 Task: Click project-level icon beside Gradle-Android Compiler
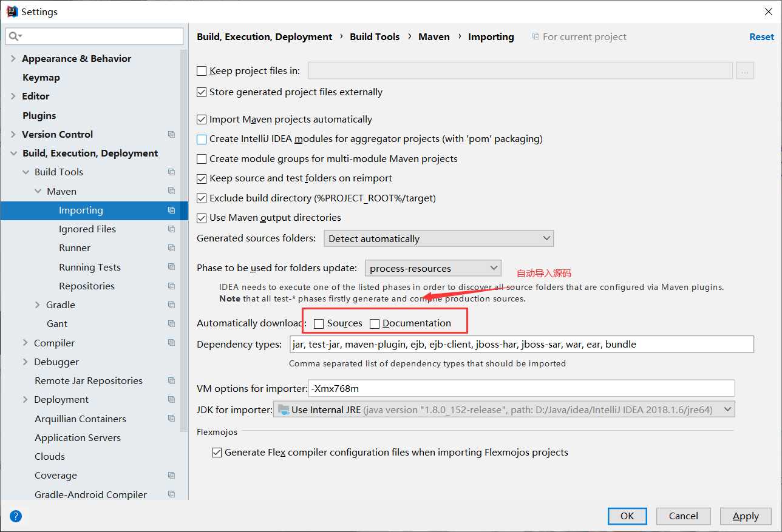tap(171, 494)
